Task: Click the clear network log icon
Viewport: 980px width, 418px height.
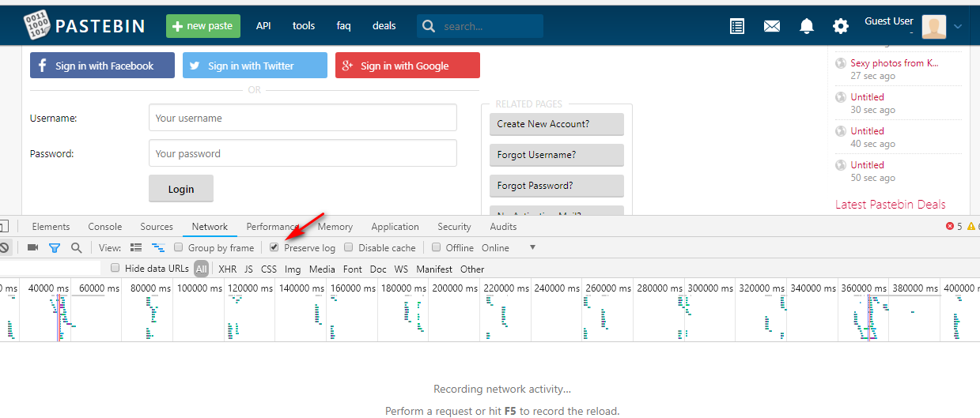Action: click(x=4, y=247)
